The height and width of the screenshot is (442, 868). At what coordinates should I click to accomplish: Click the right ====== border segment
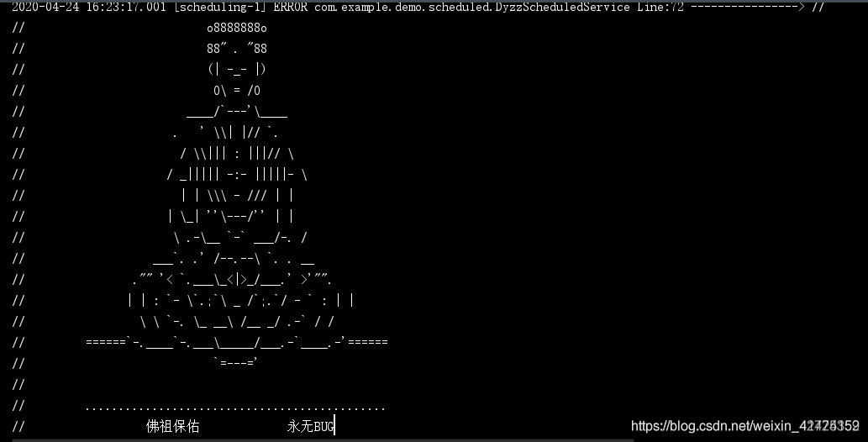367,342
